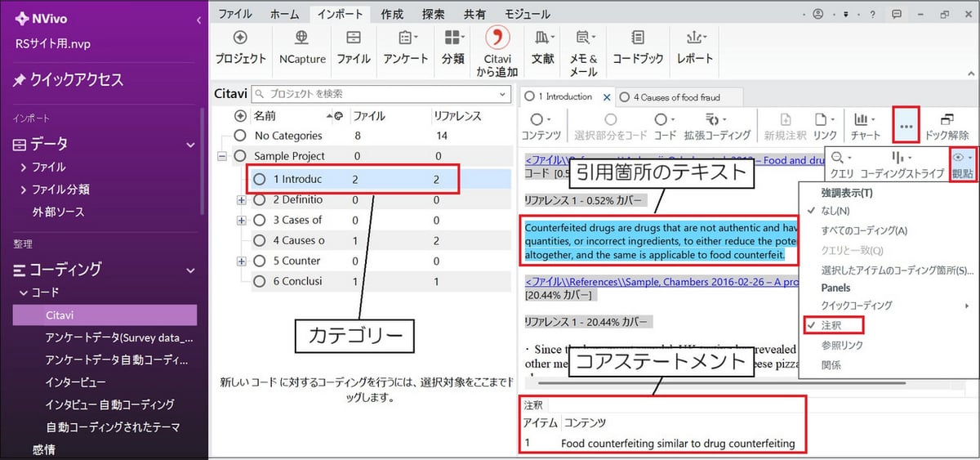Collapse the データ section in sidebar

coord(190,145)
